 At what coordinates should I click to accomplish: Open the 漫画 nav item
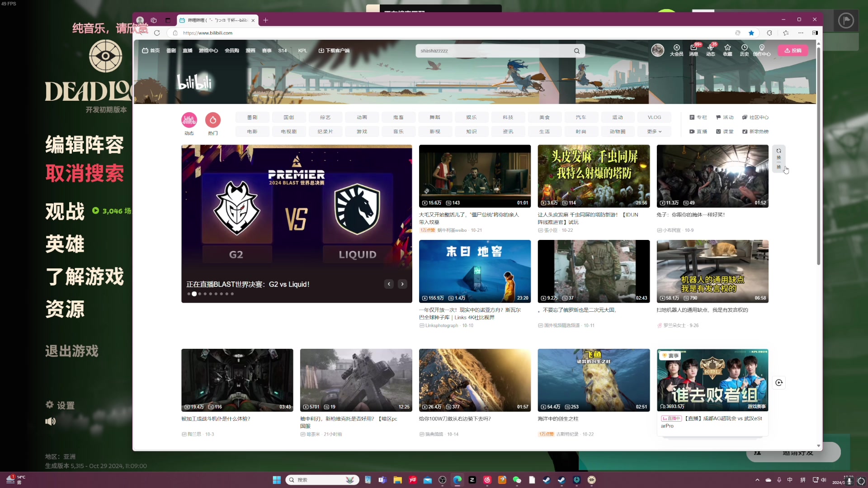click(250, 51)
